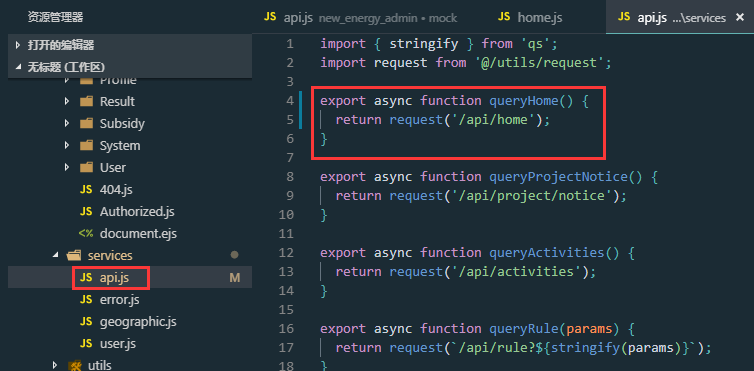This screenshot has height=371, width=754.
Task: Click the '@/utils/request' import path
Action: point(539,63)
